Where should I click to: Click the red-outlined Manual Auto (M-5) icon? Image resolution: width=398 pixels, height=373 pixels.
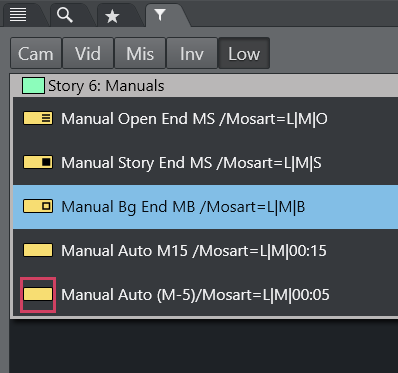pyautogui.click(x=38, y=295)
